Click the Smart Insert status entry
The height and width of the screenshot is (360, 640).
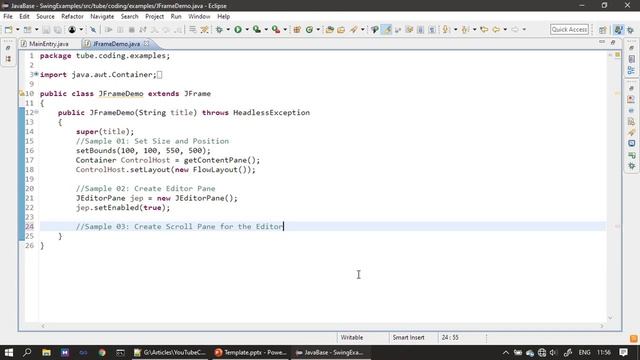coord(408,338)
